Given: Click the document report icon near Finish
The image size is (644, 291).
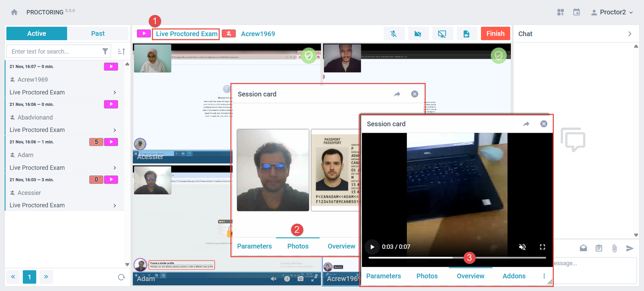Looking at the screenshot, I should click(466, 34).
